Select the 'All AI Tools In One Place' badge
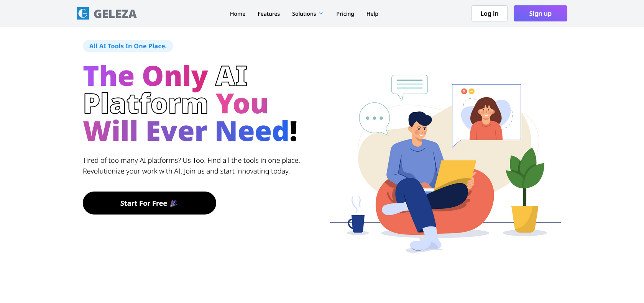The image size is (644, 303). point(128,46)
